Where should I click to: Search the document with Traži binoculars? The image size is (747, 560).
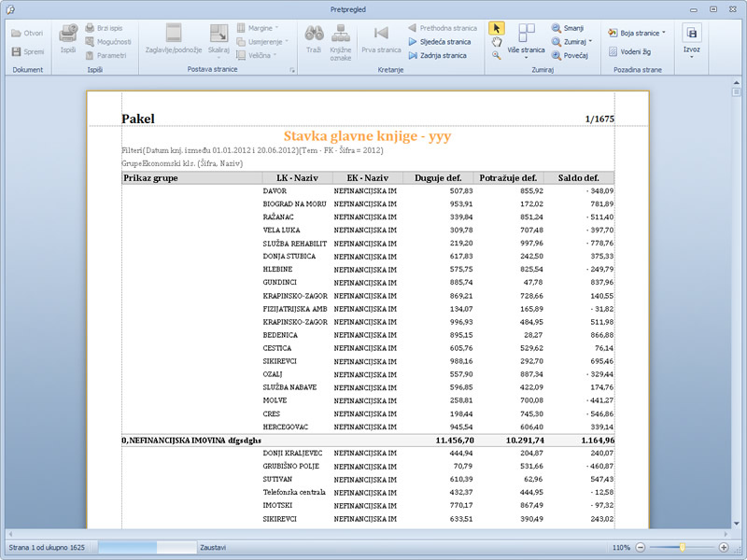pos(314,38)
